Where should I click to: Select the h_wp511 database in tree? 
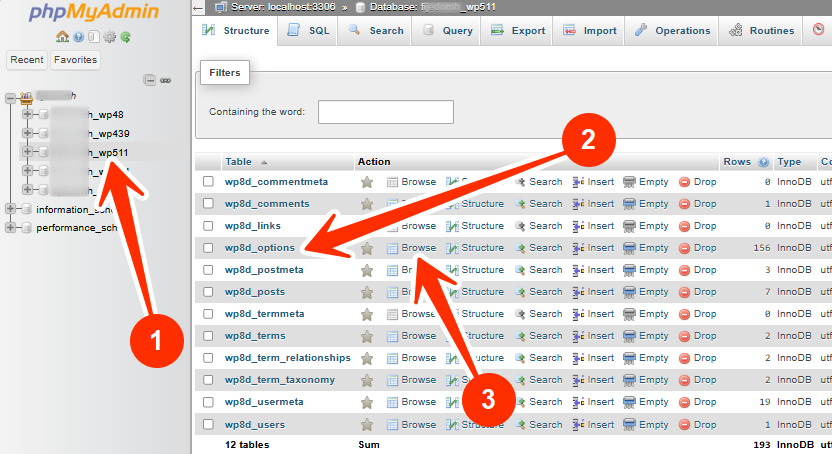click(x=108, y=153)
